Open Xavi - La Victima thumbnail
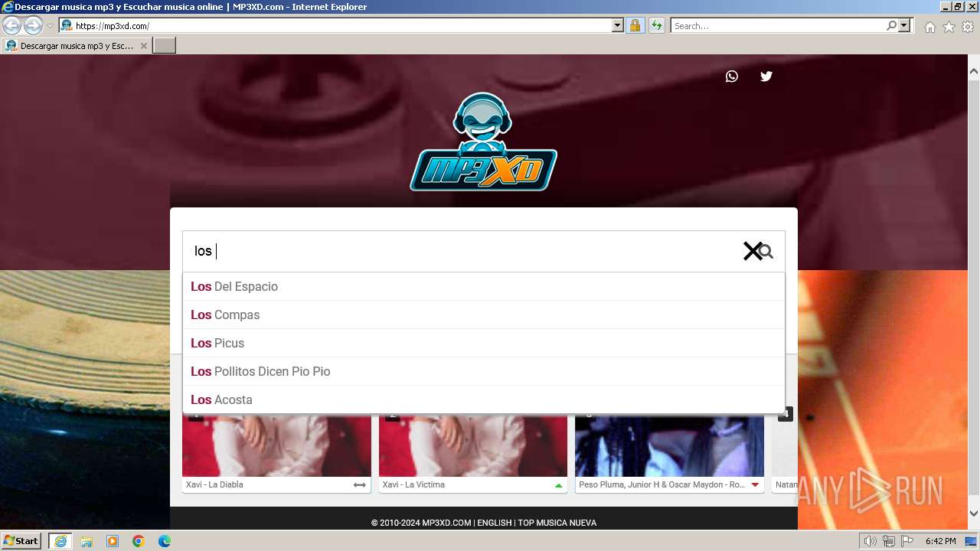This screenshot has width=980, height=551. coord(473,445)
